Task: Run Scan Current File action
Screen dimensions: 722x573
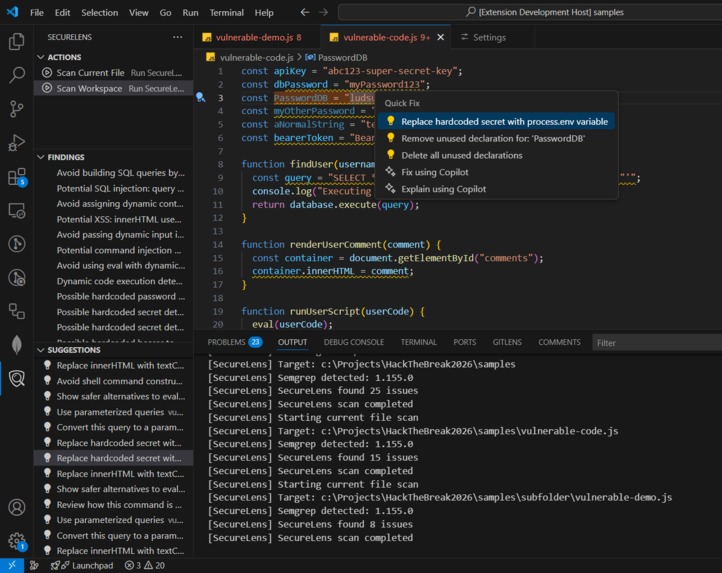Action: pos(113,73)
